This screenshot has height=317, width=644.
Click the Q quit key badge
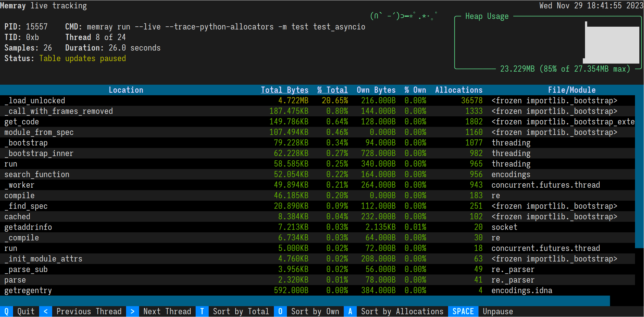tap(6, 311)
